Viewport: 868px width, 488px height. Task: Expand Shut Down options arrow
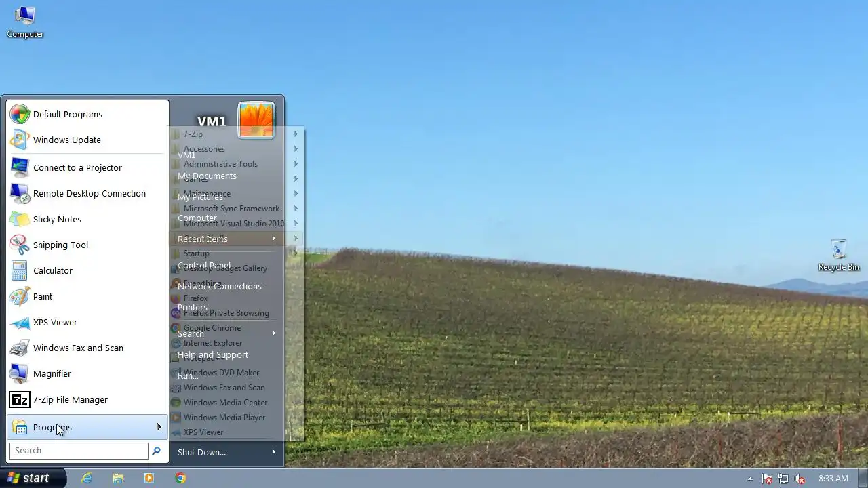click(x=274, y=452)
